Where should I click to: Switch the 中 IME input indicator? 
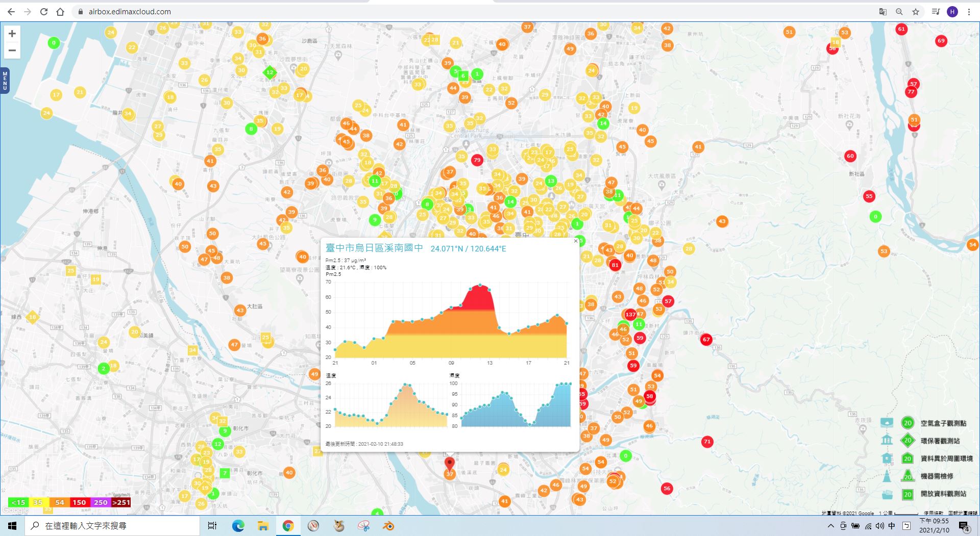892,526
